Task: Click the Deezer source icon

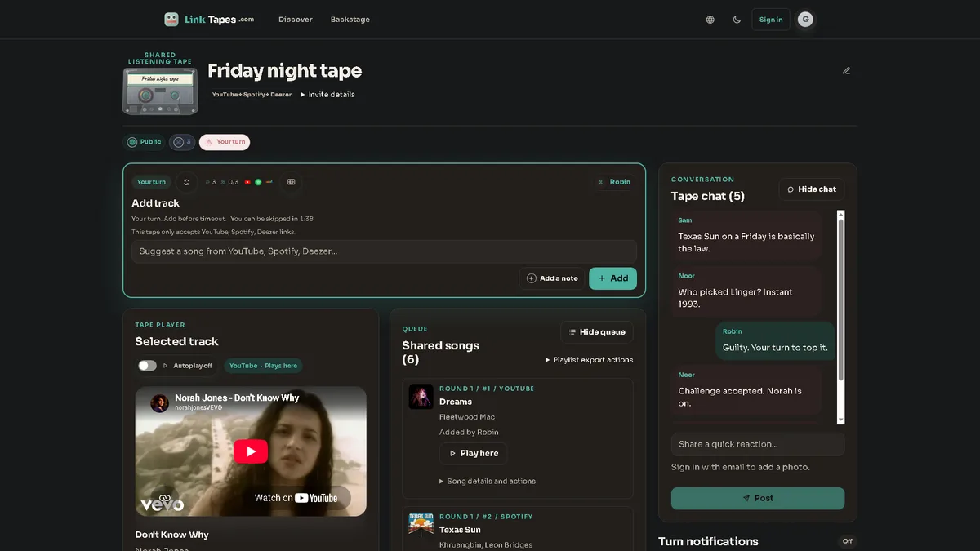Action: point(269,182)
